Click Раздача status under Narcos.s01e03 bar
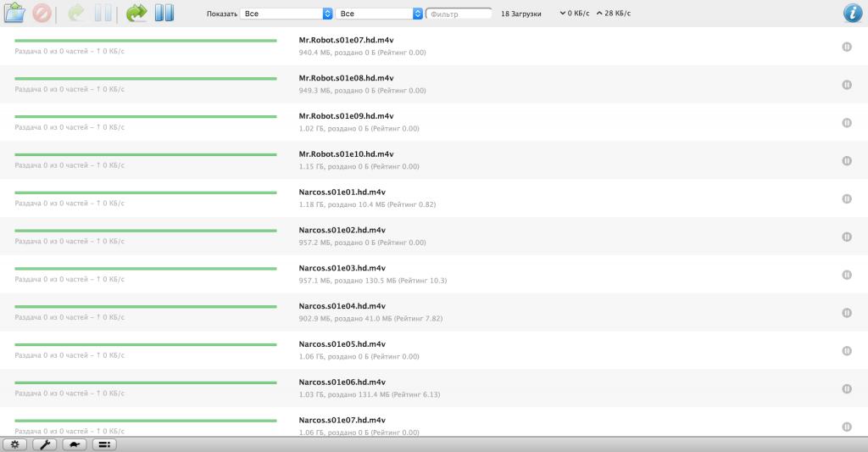Image resolution: width=868 pixels, height=452 pixels. 70,279
